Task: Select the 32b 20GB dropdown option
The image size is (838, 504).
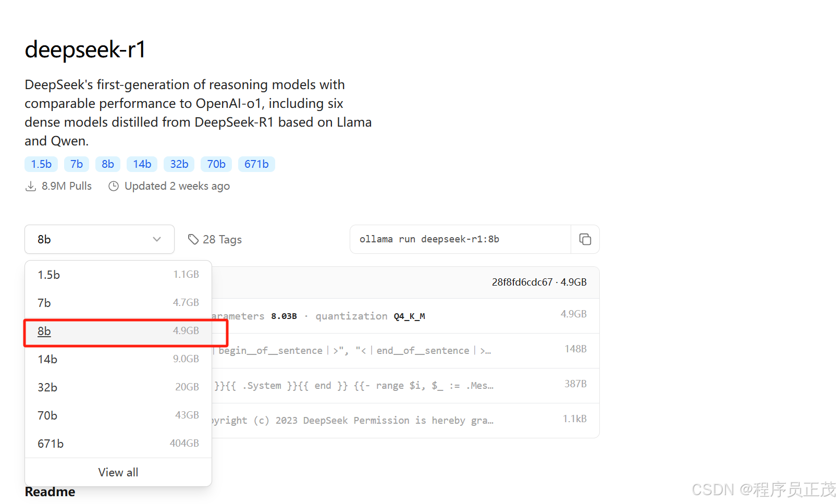Action: point(118,387)
